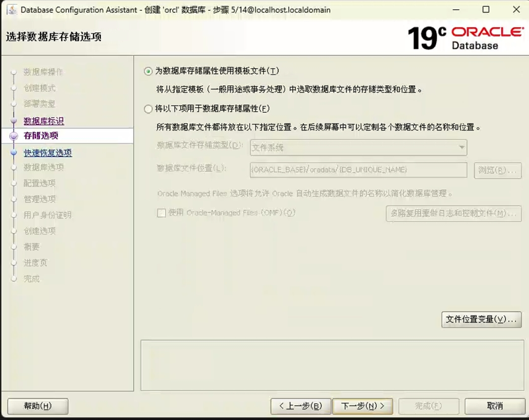Image resolution: width=529 pixels, height=420 pixels.
Task: Select 将以下项用于数据库存储属性 radio option
Action: pos(148,109)
